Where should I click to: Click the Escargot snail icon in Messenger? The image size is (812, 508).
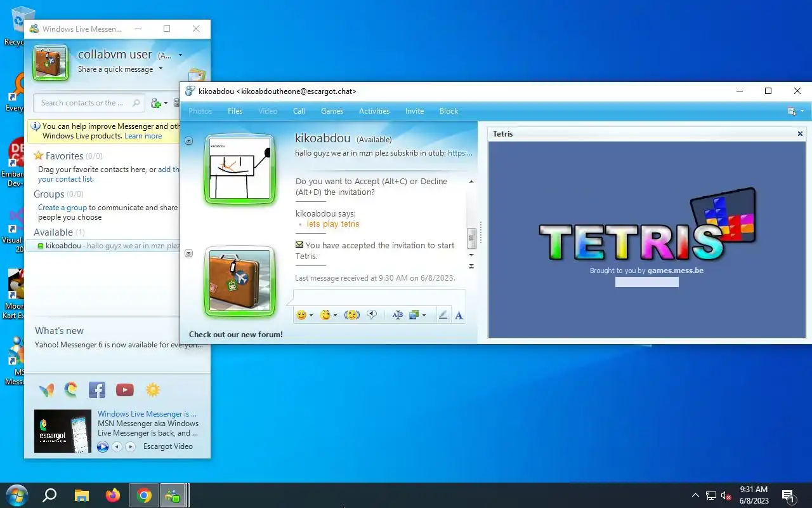tap(71, 390)
